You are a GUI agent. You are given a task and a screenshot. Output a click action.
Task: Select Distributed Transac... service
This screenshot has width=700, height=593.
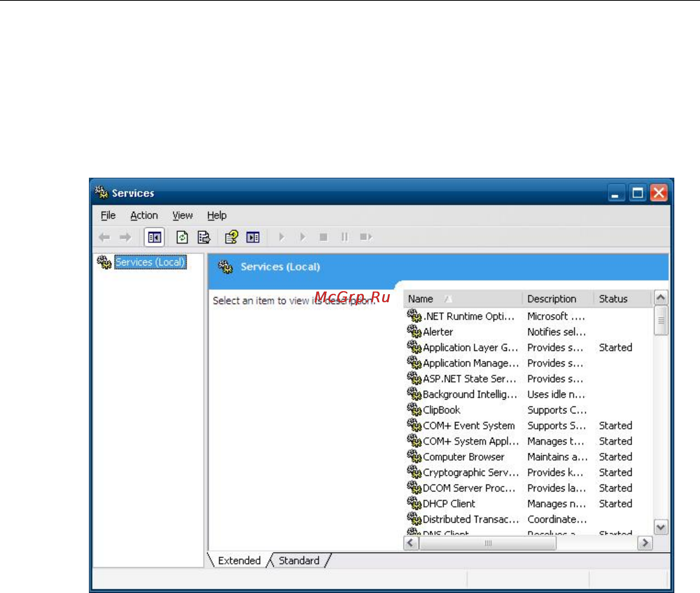pos(529,519)
